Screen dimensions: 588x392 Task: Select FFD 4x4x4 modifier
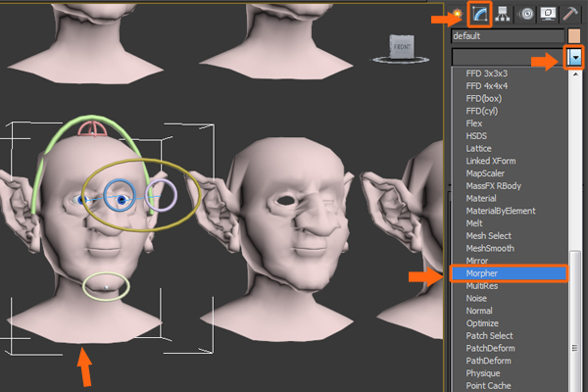[x=486, y=86]
